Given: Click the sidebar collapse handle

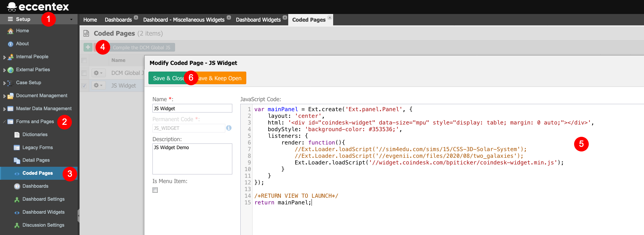Looking at the screenshot, I should click(x=78, y=216).
